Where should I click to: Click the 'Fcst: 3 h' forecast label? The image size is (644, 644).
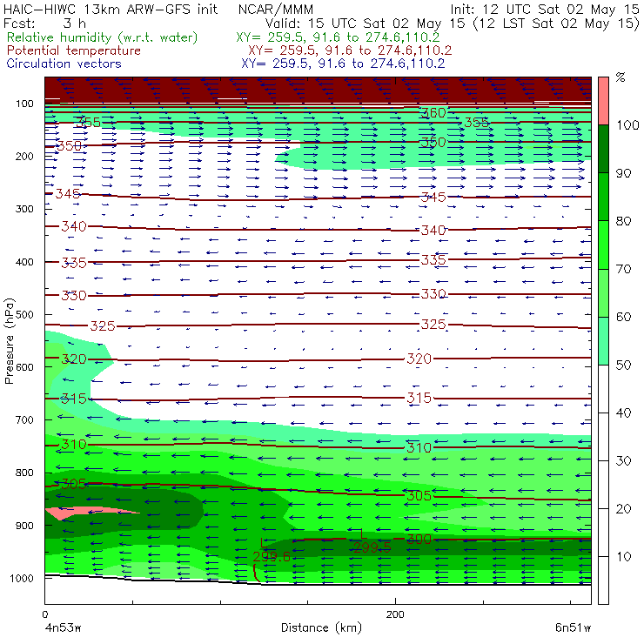tap(44, 23)
